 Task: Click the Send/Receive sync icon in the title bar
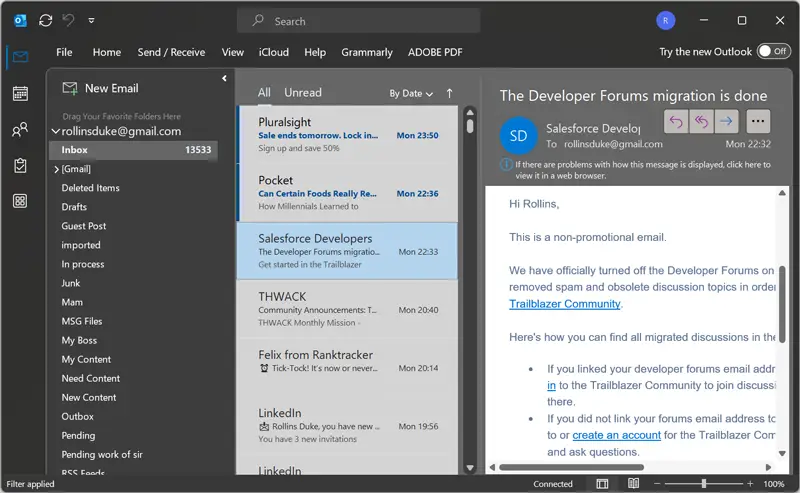pyautogui.click(x=45, y=20)
